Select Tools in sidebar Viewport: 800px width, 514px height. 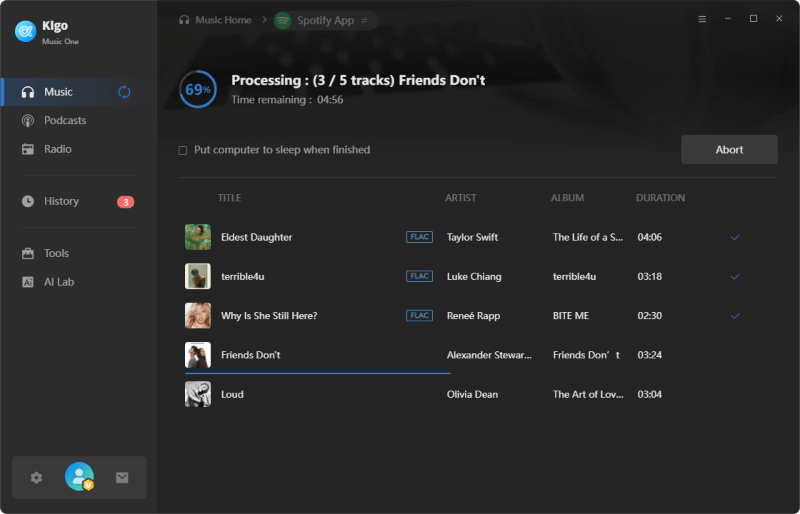pyautogui.click(x=56, y=253)
